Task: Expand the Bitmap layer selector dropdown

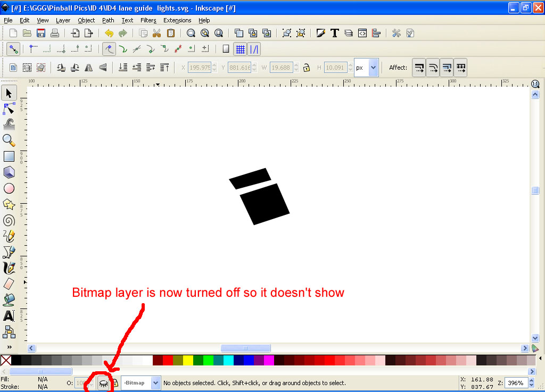Action: (x=155, y=382)
